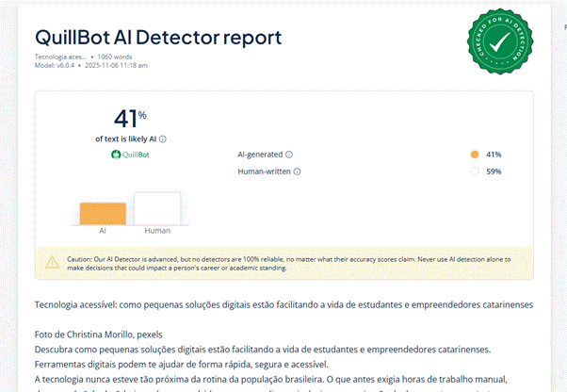Click the white Human bar in chart
The width and height of the screenshot is (567, 392).
(156, 208)
